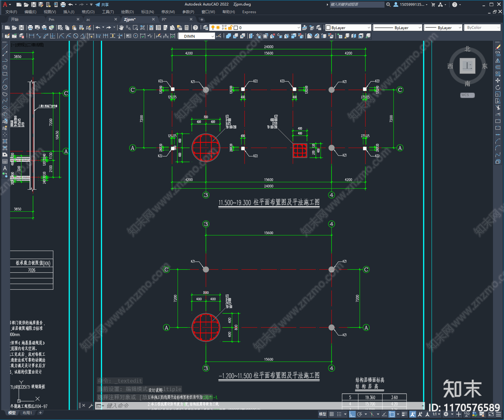Select the Diameter dimension tool
Image resolution: width=504 pixels, height=420 pixels.
click(76, 36)
